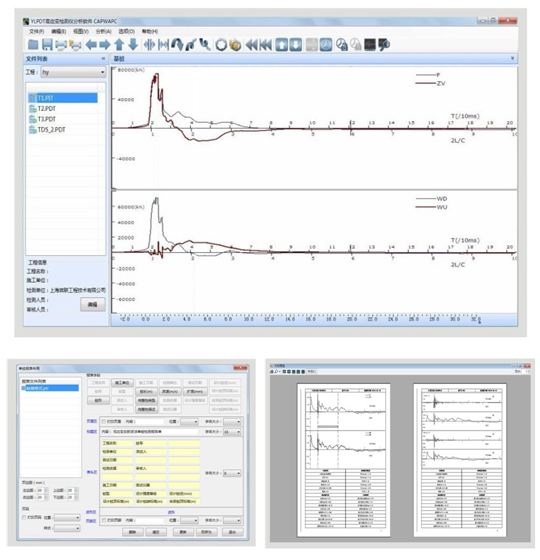Screen dimensions: 540x560
Task: Click the open folder toolbar icon
Action: 33,45
